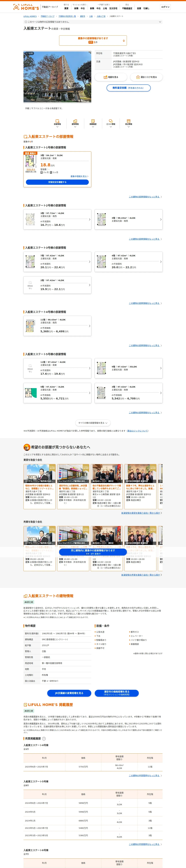Image resolution: width=186 pixels, height=868 pixels.
Task: Select 賃貸 in the top navigation
Action: click(66, 8)
